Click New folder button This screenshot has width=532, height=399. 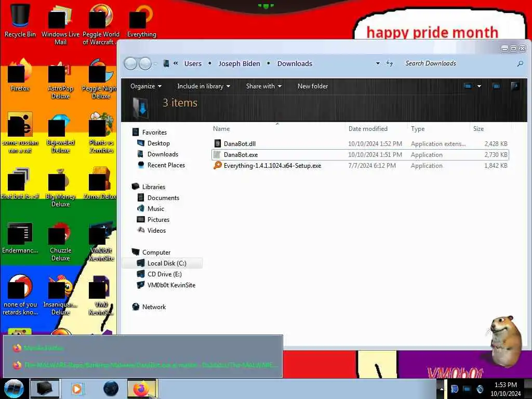point(312,86)
